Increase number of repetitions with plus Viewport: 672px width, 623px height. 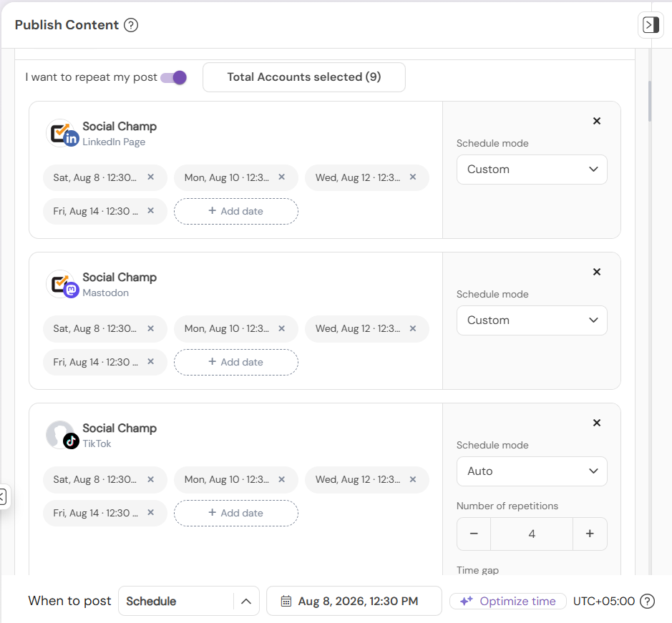590,534
